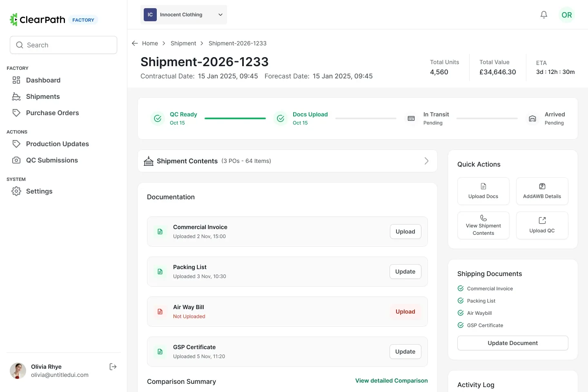Click Upload for Commercial Invoice

tap(405, 232)
